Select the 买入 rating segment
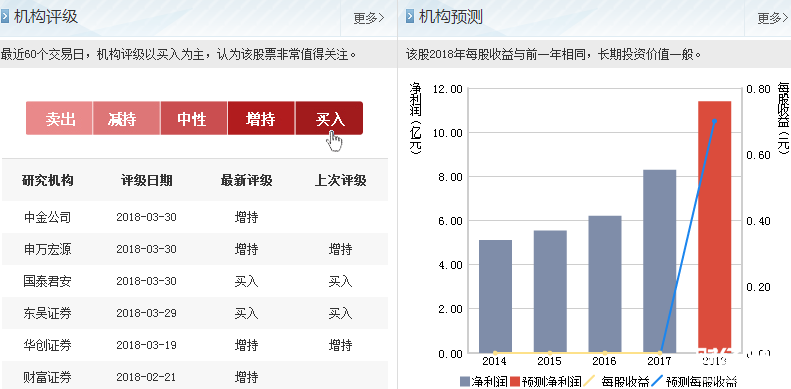 (x=329, y=119)
